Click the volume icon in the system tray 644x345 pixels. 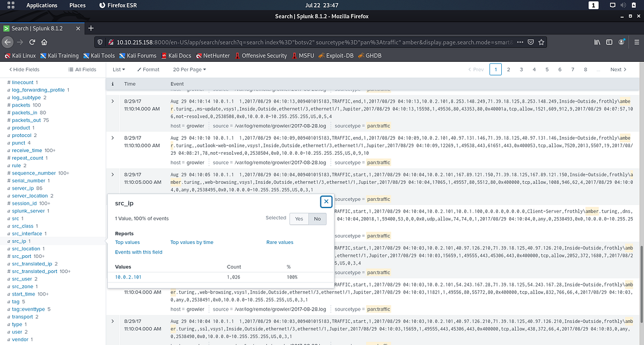623,5
